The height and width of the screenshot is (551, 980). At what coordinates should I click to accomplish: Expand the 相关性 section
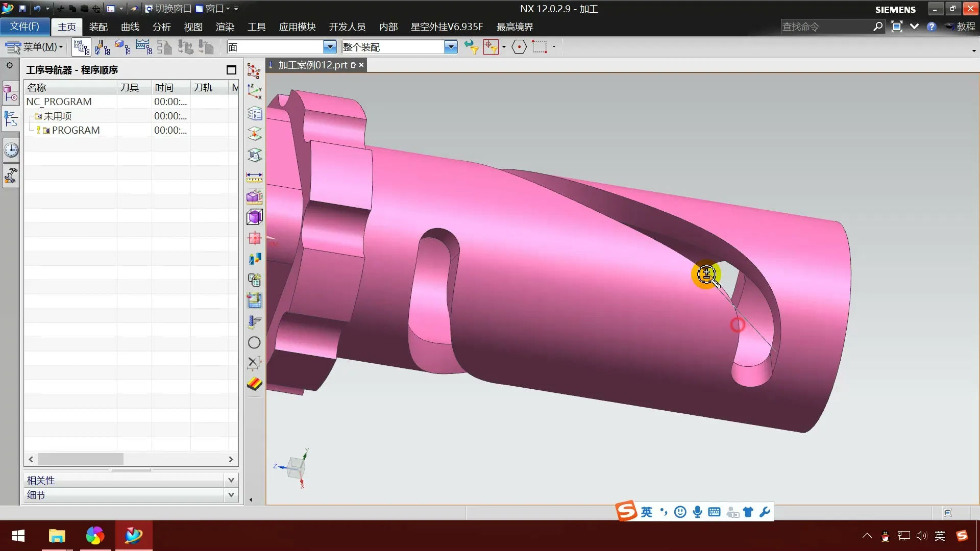(x=231, y=480)
